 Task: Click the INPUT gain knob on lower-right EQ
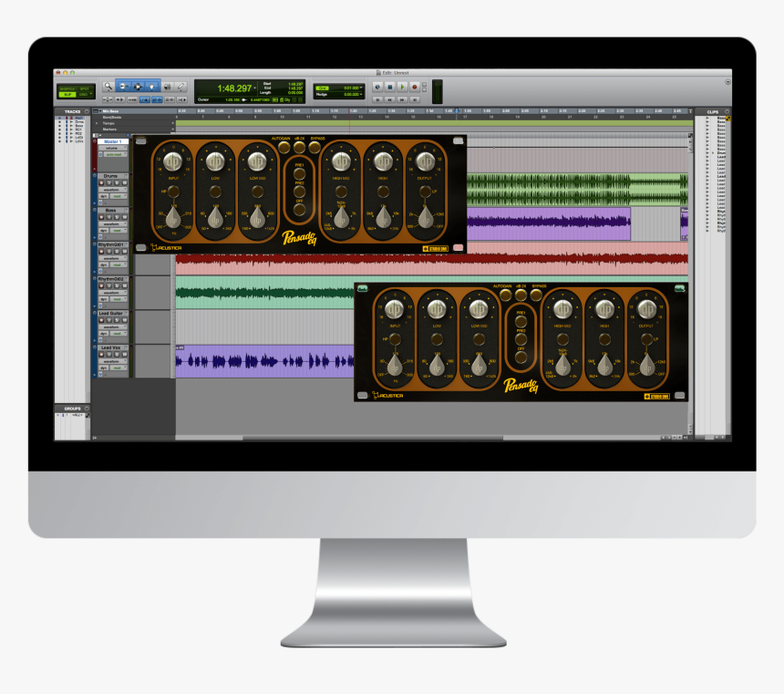[x=395, y=307]
